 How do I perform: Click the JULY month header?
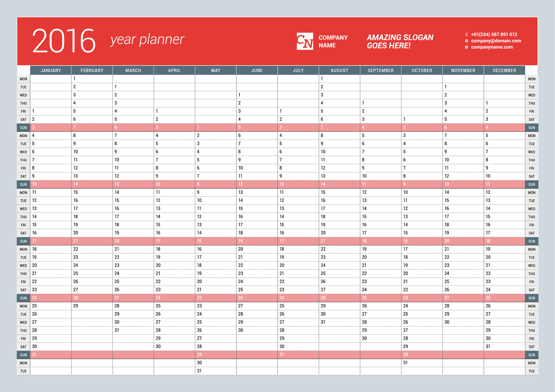click(x=298, y=70)
